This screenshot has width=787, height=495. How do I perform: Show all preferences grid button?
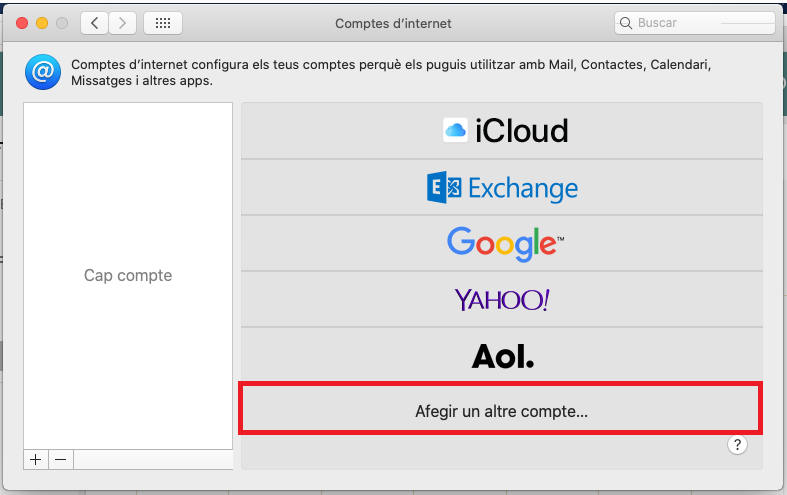tap(163, 23)
